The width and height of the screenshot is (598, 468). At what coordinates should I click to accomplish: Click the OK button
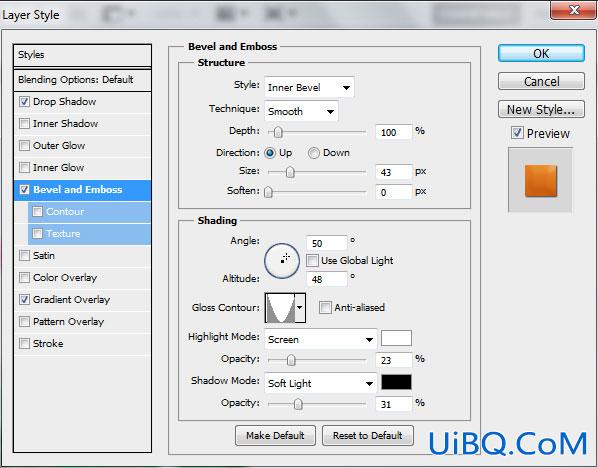pos(541,53)
